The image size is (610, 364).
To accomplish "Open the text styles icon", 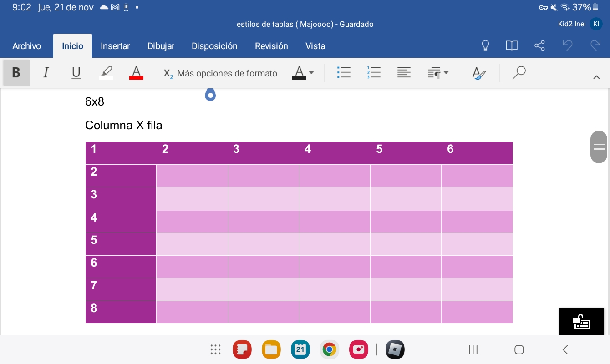I will pos(479,73).
